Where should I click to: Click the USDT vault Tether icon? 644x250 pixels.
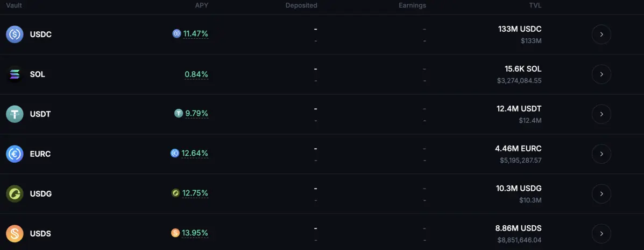(x=15, y=114)
